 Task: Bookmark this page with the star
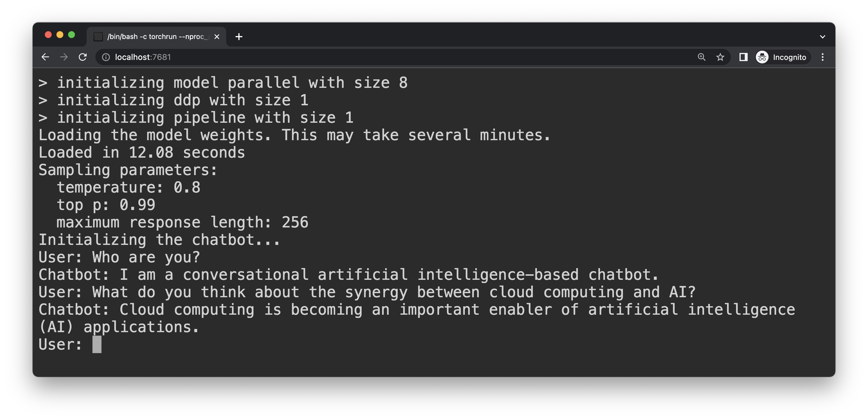click(x=720, y=57)
